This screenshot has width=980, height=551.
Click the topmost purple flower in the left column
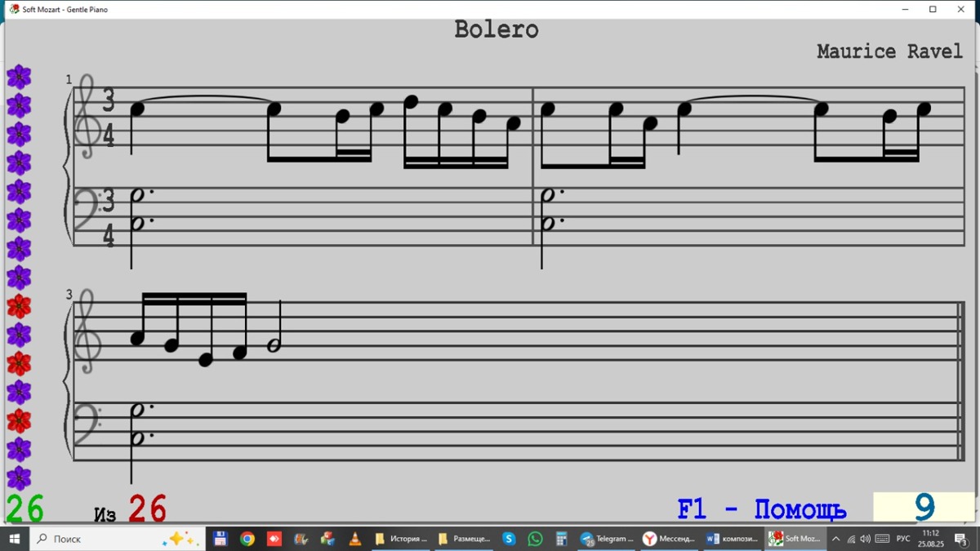[19, 77]
